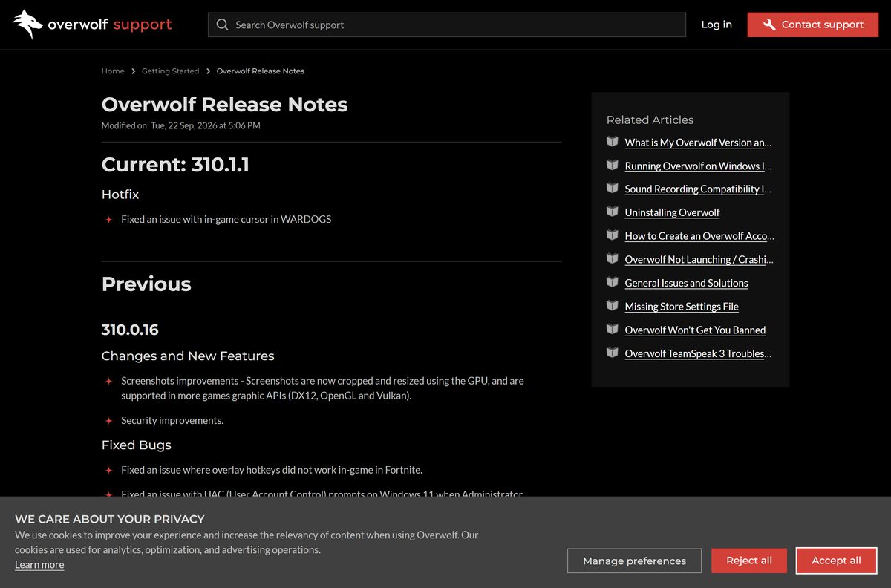Click the Overwolf Release Notes page title
Viewport: 891px width, 588px height.
tap(224, 105)
